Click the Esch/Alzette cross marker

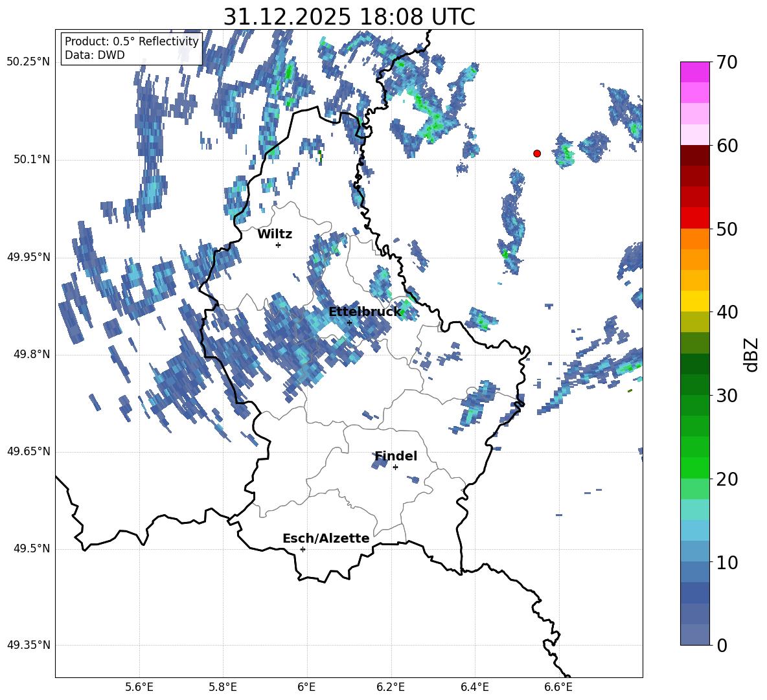click(x=303, y=549)
